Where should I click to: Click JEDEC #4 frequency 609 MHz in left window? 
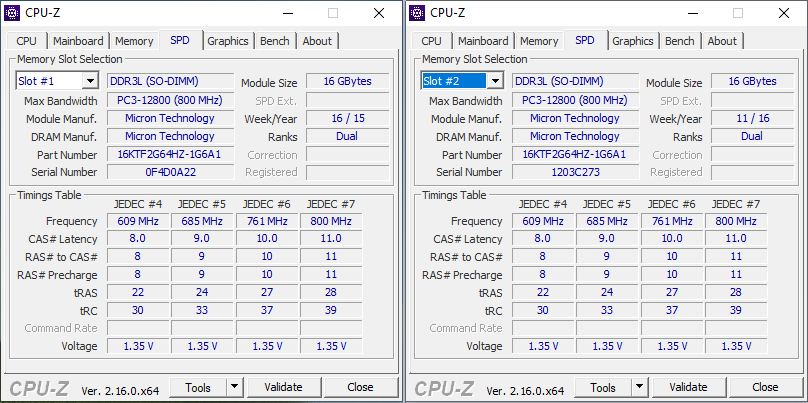point(138,222)
